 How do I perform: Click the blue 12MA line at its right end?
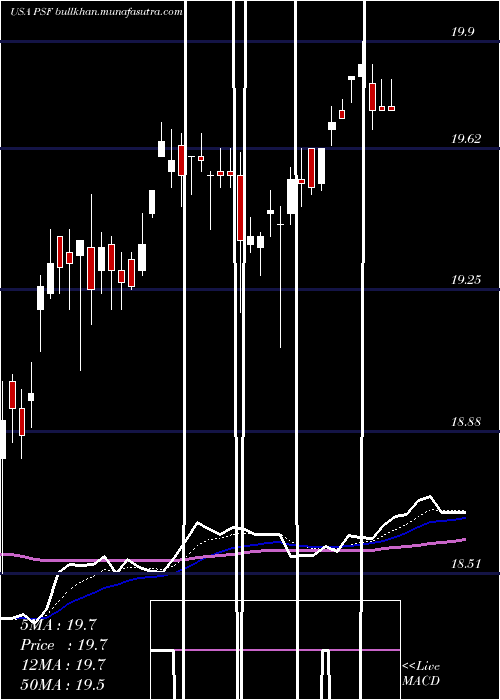pos(464,518)
